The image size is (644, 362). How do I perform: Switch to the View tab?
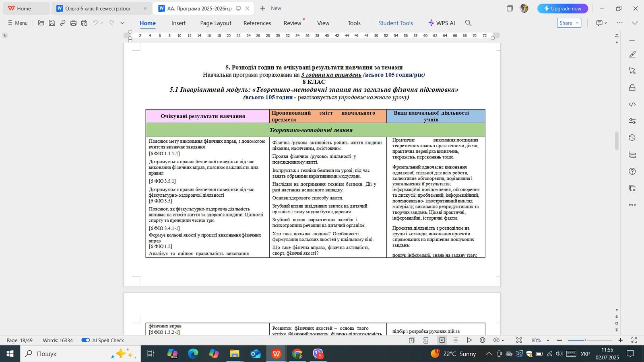pyautogui.click(x=323, y=23)
